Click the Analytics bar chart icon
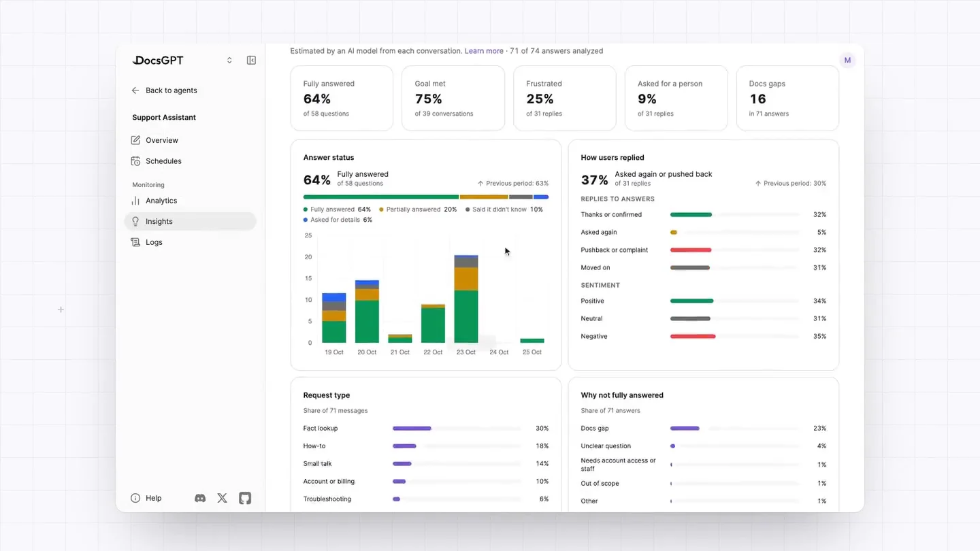The height and width of the screenshot is (551, 980). click(135, 201)
